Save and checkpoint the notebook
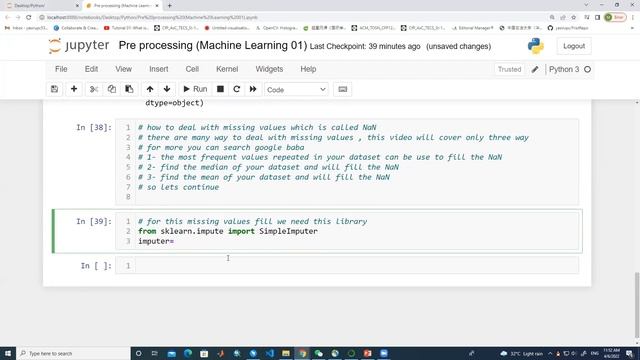 coord(54,89)
